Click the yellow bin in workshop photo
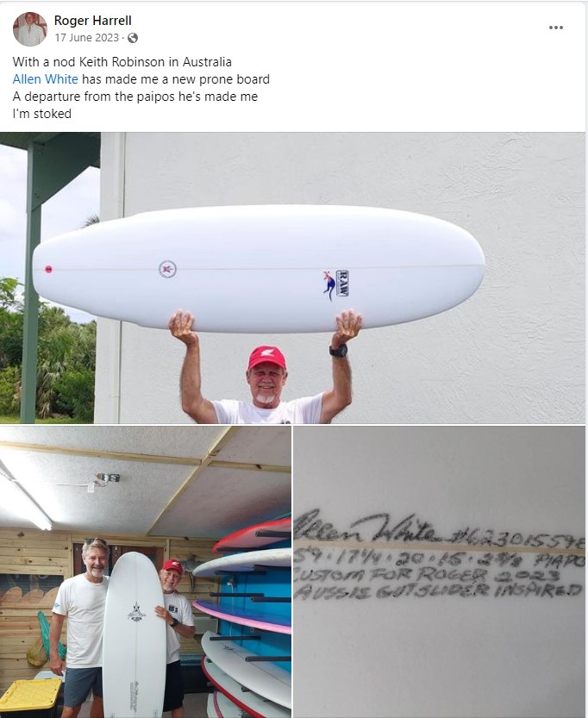This screenshot has width=588, height=718. (x=31, y=698)
